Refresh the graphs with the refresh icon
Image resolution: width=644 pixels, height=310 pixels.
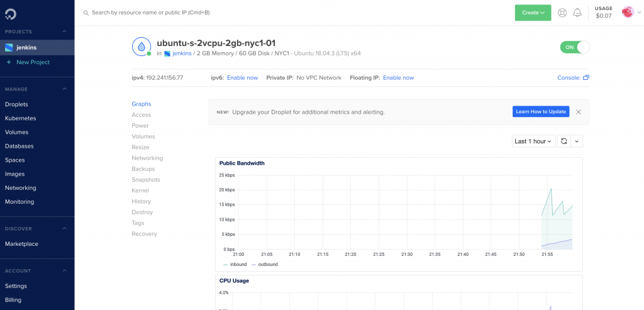(x=564, y=141)
